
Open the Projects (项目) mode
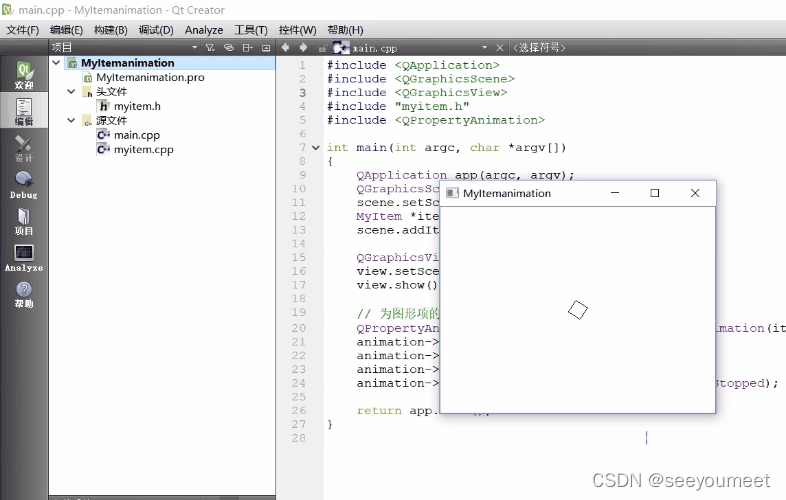(x=24, y=222)
